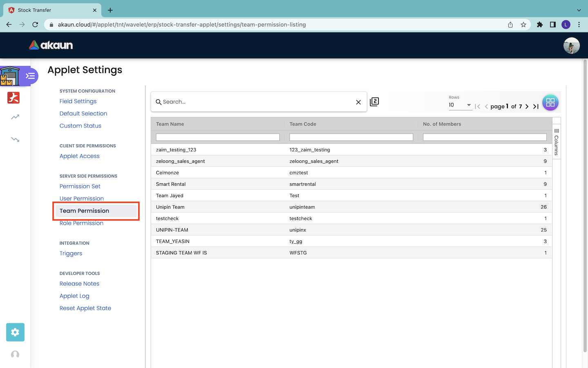
Task: Select Role Permission in the settings menu
Action: pyautogui.click(x=81, y=223)
